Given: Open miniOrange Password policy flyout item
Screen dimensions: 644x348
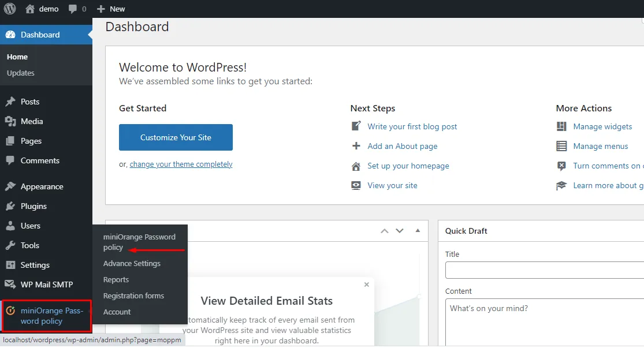Looking at the screenshot, I should [139, 242].
